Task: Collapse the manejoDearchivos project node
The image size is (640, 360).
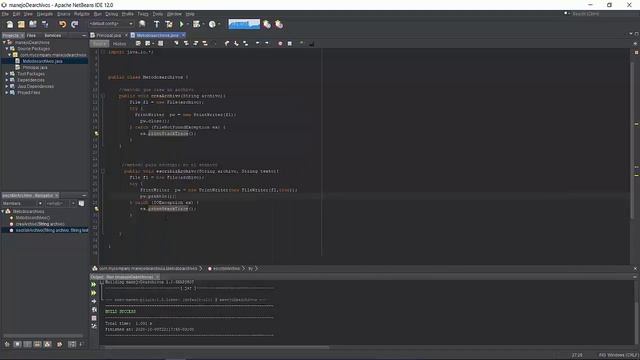Action: point(4,42)
